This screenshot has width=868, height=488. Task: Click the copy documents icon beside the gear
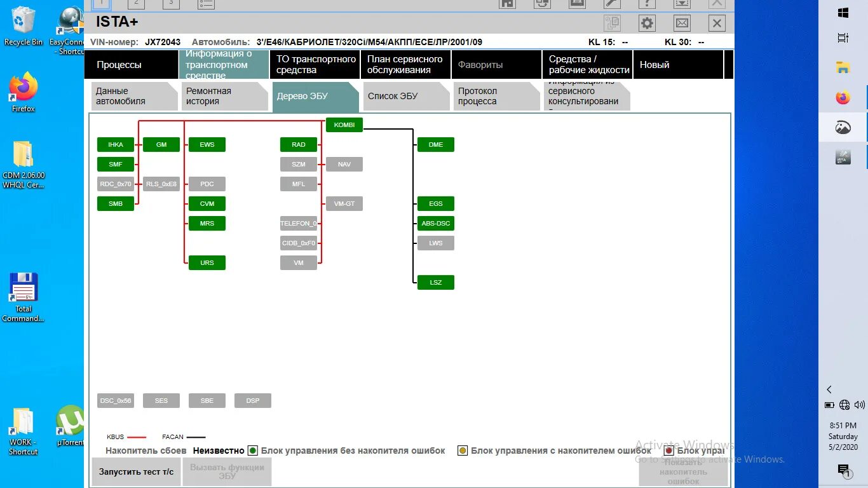[x=612, y=24]
